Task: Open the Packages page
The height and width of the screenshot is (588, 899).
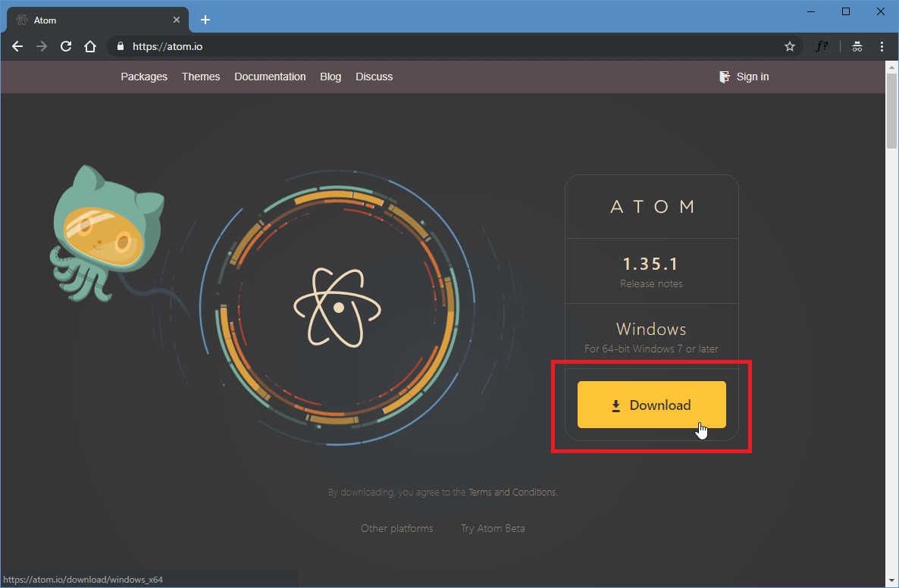Action: [x=144, y=77]
